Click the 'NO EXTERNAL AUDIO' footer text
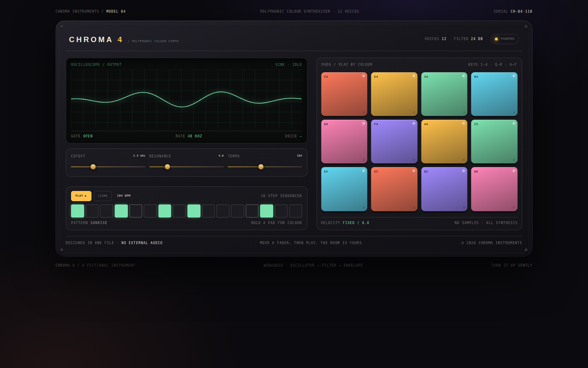This screenshot has height=368, width=588. coord(142,243)
